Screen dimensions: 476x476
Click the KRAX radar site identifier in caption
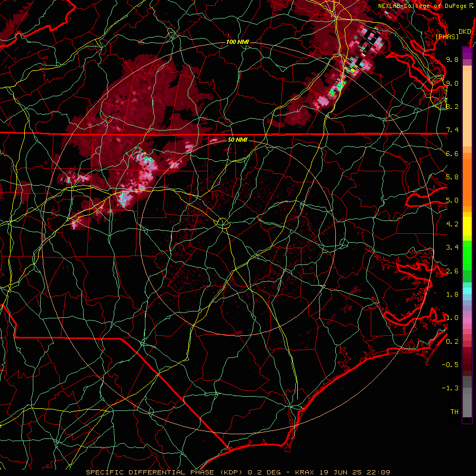[x=305, y=472]
